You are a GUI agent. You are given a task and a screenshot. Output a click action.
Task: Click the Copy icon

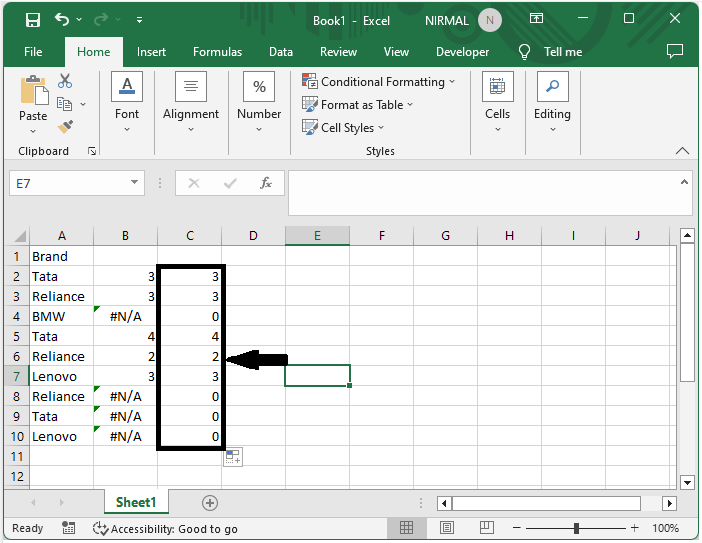click(64, 104)
